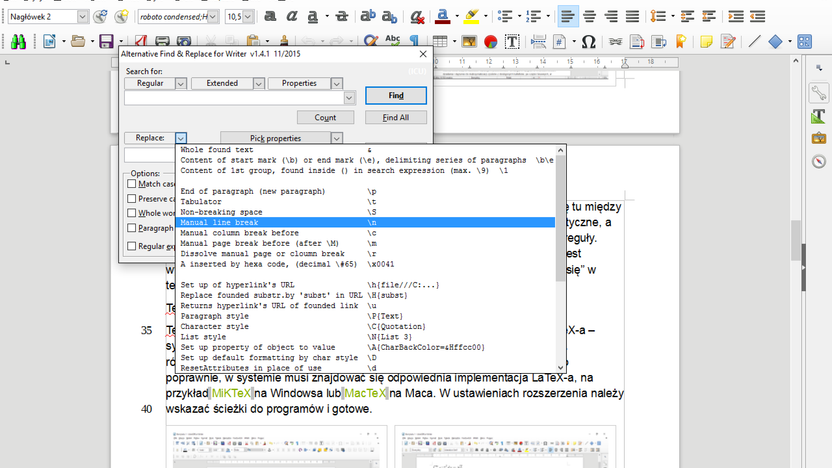Select the Justified alignment icon
The image size is (832, 468).
pyautogui.click(x=632, y=16)
